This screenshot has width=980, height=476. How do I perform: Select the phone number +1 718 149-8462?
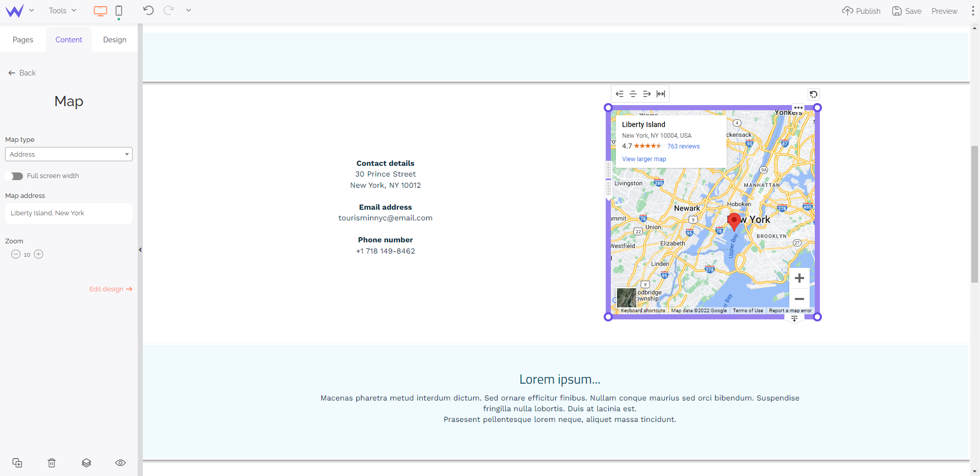click(x=385, y=251)
